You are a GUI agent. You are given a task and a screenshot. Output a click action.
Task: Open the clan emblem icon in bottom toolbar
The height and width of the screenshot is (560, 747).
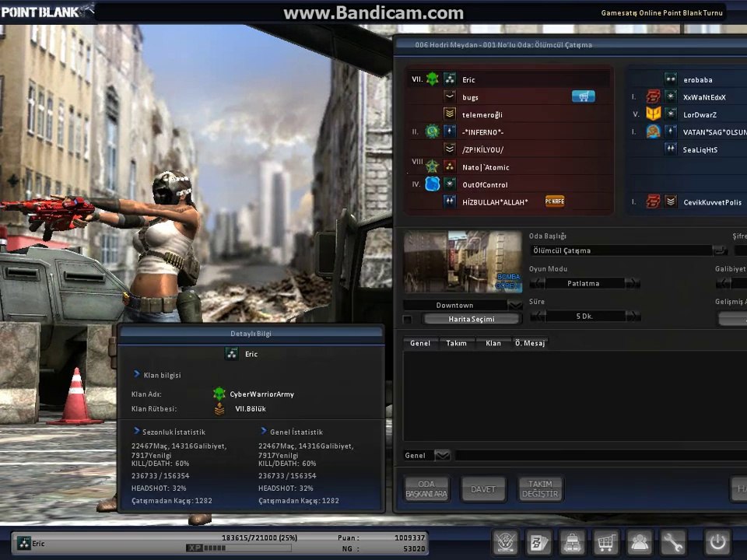click(x=506, y=542)
